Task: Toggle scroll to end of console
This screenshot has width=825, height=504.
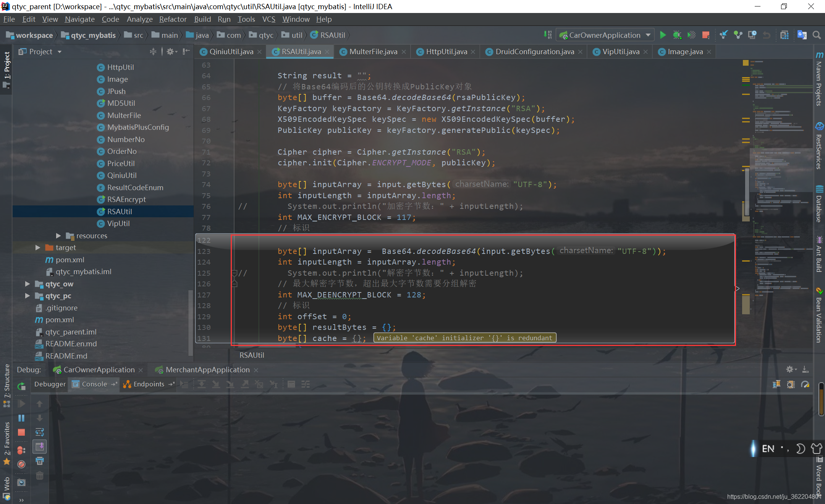Action: pos(40,446)
